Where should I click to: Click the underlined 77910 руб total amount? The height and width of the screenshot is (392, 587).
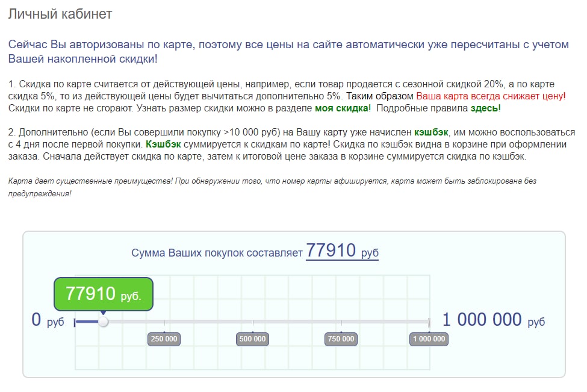(x=342, y=251)
